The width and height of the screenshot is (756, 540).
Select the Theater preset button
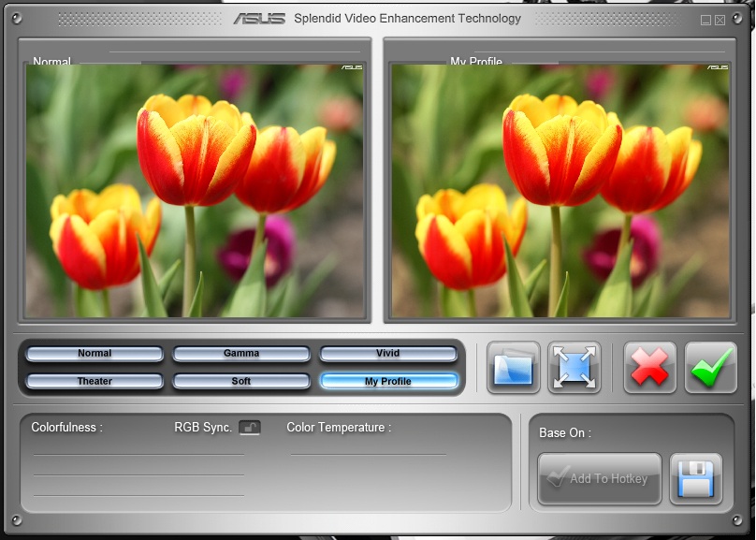94,382
